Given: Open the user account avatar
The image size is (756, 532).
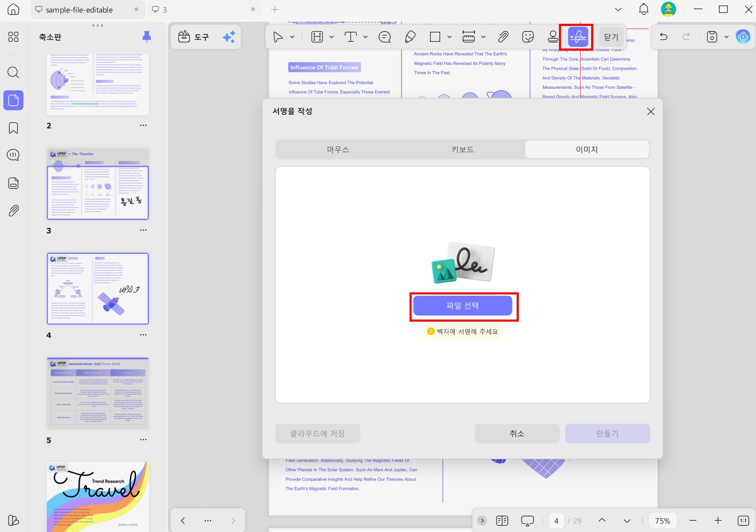Looking at the screenshot, I should (x=669, y=9).
